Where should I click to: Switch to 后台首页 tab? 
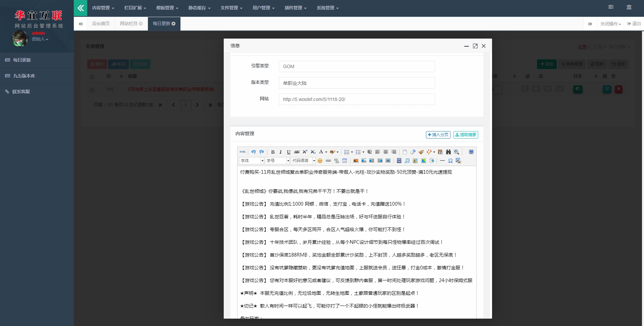click(x=101, y=23)
